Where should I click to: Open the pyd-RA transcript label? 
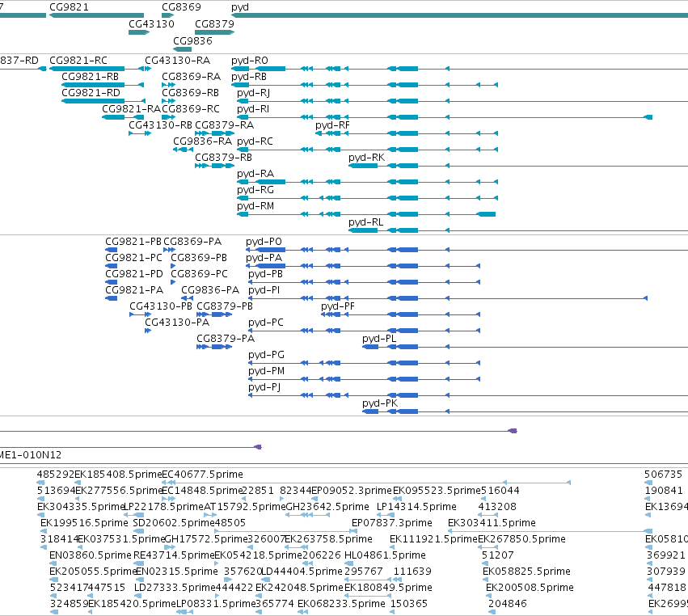coord(255,173)
